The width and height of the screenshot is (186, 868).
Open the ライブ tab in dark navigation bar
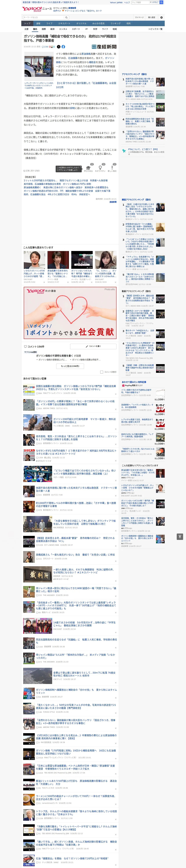pos(49,24)
